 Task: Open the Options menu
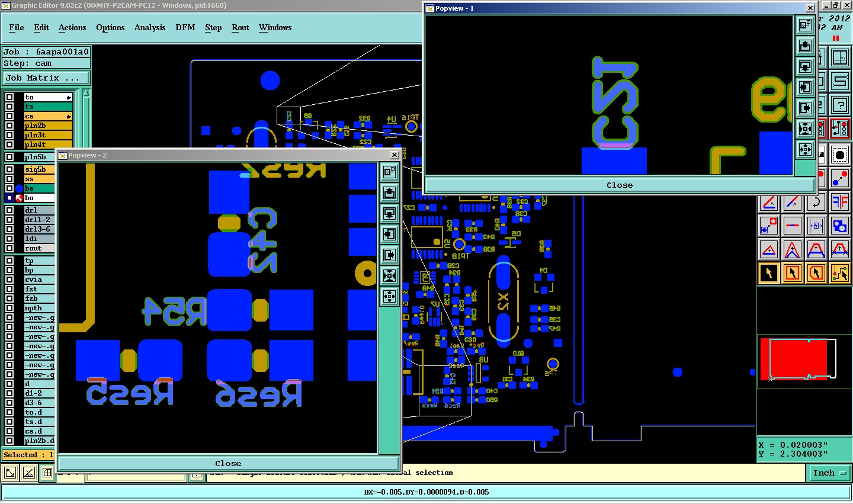point(110,27)
